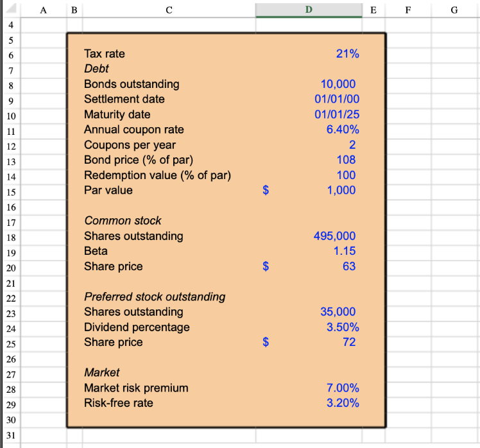The image size is (480, 448).
Task: Click the 'Bond price (% of par)' label
Action: coord(139,160)
